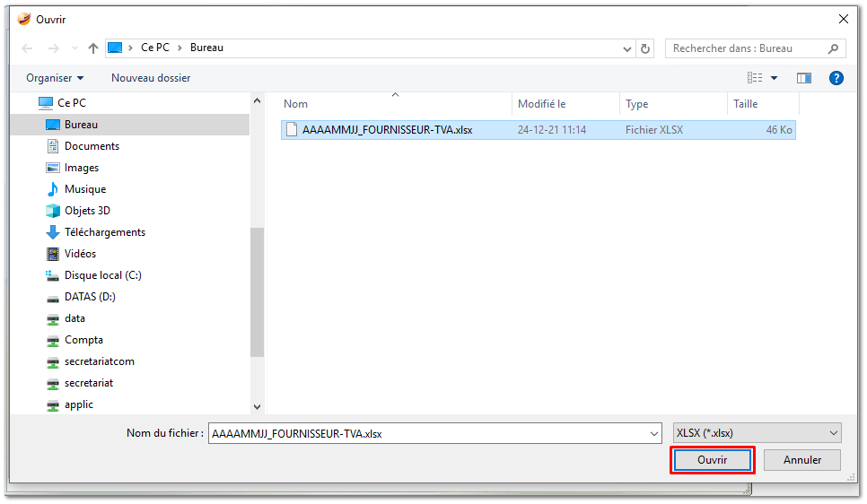Click the Téléchargements arrow icon
Image resolution: width=867 pixels, height=504 pixels.
[x=53, y=232]
